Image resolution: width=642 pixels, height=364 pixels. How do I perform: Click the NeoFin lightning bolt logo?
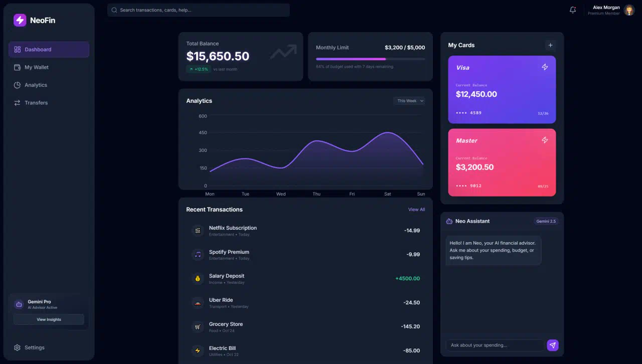[20, 20]
